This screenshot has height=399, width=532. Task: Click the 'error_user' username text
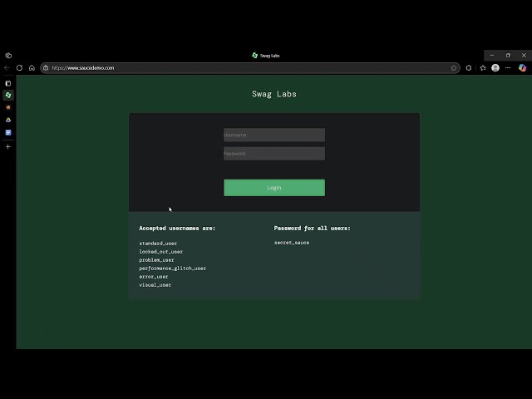(x=154, y=277)
